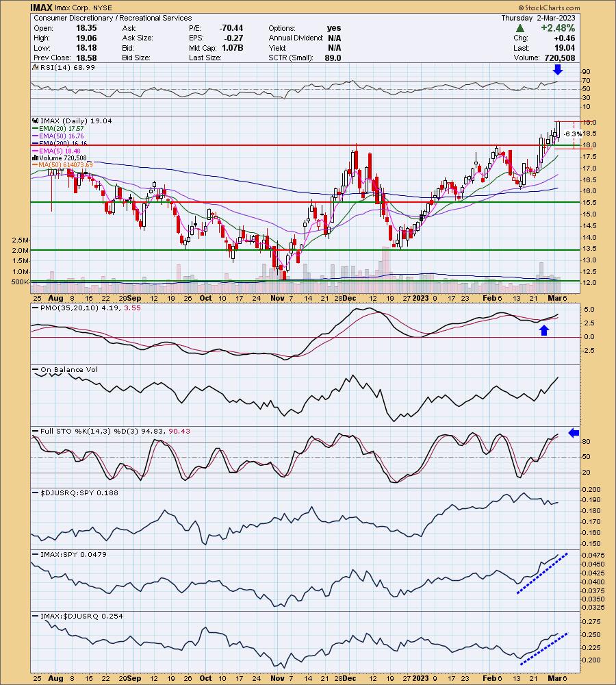Click the candlestick icon beside IMAX (Daily) legend
The image size is (616, 685).
pyautogui.click(x=36, y=121)
